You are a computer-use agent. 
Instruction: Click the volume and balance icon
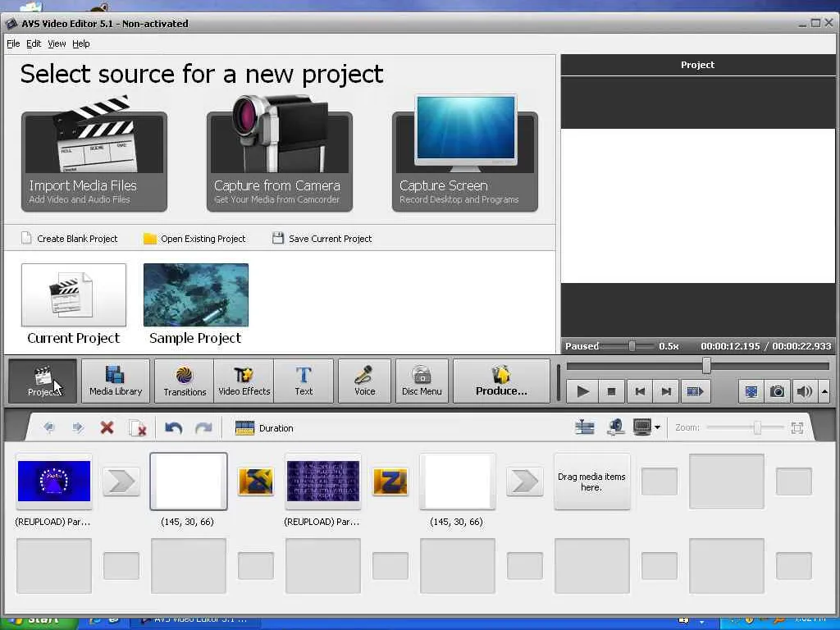[x=615, y=427]
